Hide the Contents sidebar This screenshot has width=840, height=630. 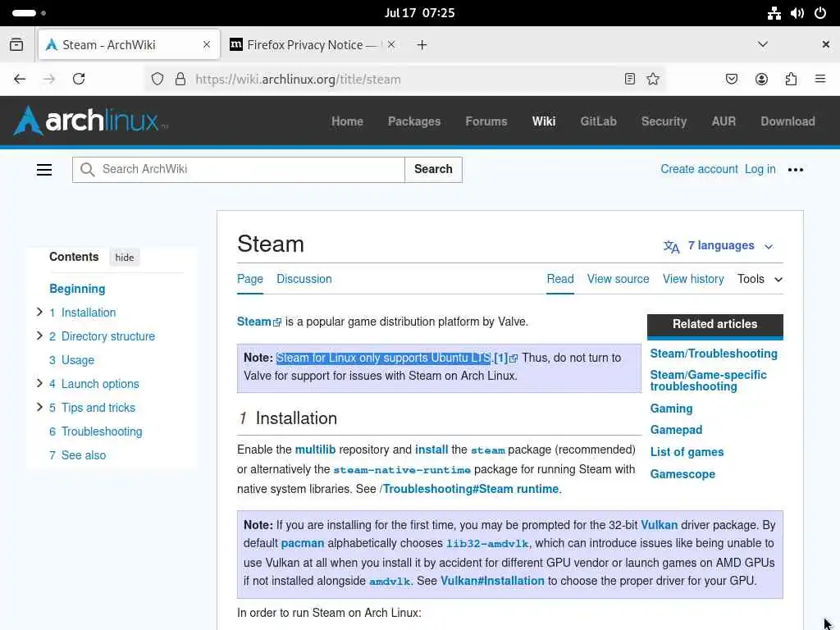pos(125,258)
